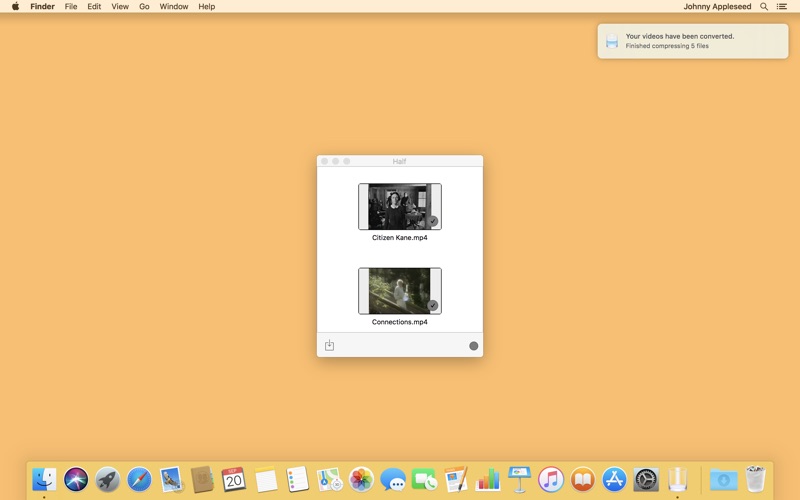Screen dimensions: 800x500
Task: Open Numbers bar chart icon
Action: click(x=488, y=480)
